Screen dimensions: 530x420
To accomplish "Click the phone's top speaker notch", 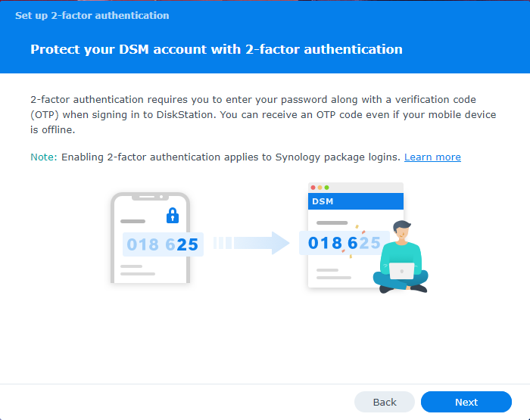I will 150,197.
